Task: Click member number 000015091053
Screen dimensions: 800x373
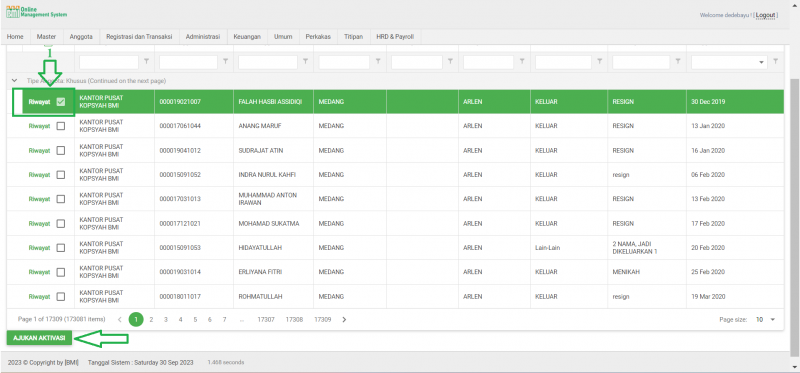Action: pos(180,247)
